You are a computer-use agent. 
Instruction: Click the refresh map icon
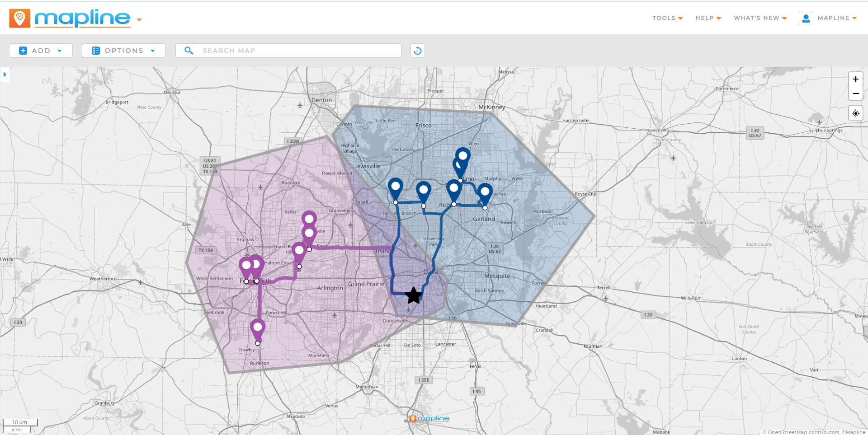[417, 51]
